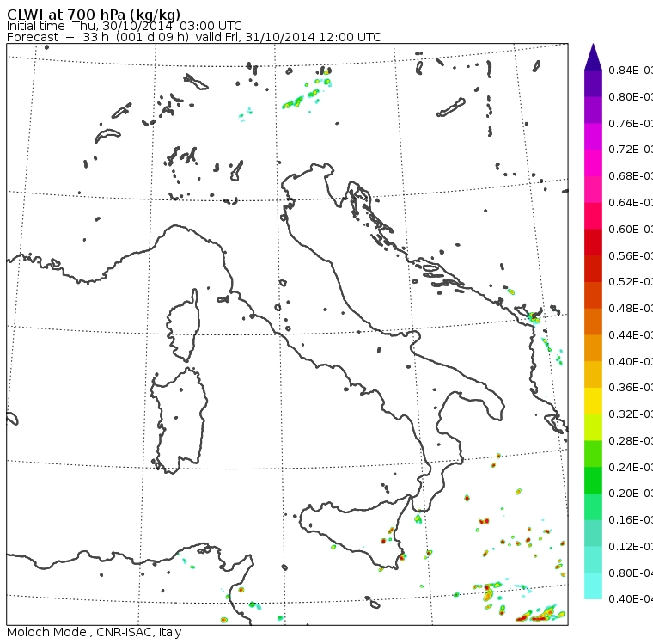653x644 pixels.
Task: Click the 0.24E-03 colorbar label
Action: (x=631, y=467)
